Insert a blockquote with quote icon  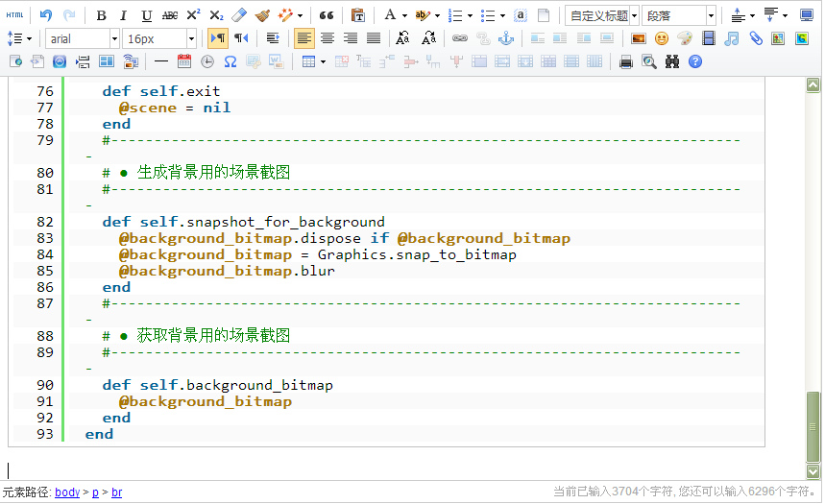[x=327, y=15]
